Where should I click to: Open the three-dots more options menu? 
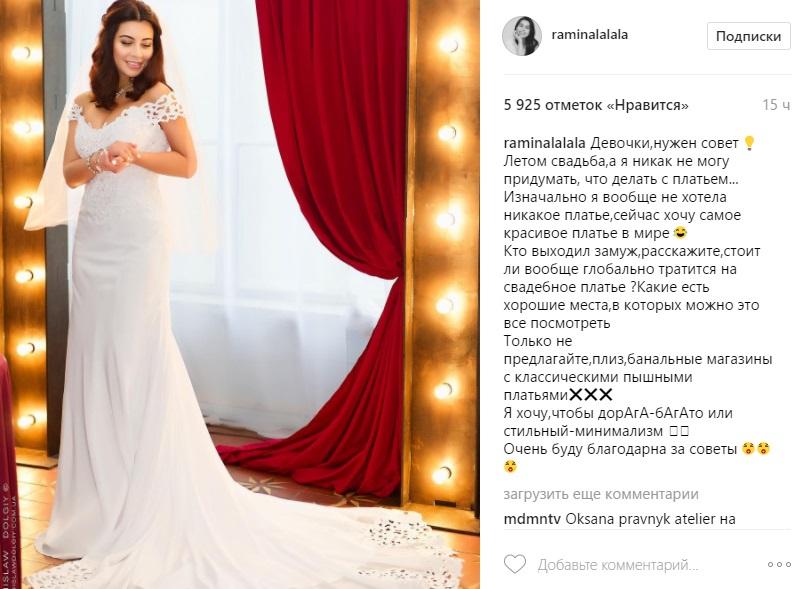(778, 565)
